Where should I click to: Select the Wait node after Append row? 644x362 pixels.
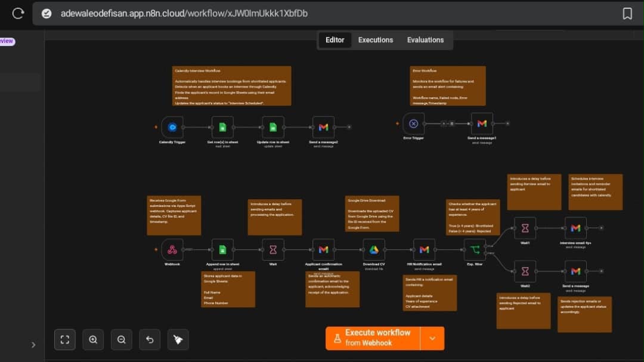273,249
